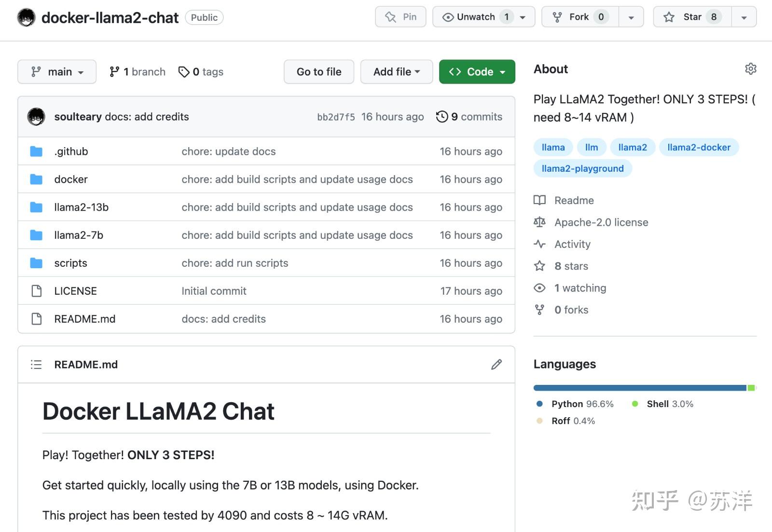Open the .github folder icon
The image size is (772, 532).
(36, 151)
